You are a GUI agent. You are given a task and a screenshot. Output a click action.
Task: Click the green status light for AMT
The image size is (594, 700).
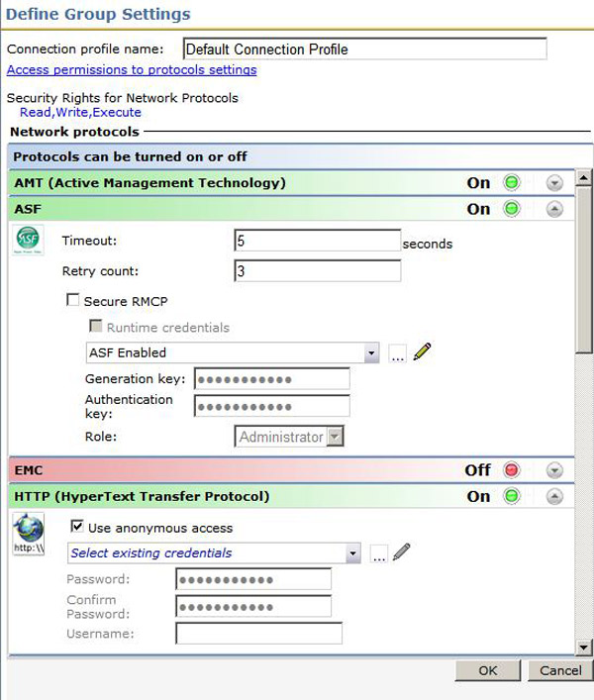click(512, 183)
